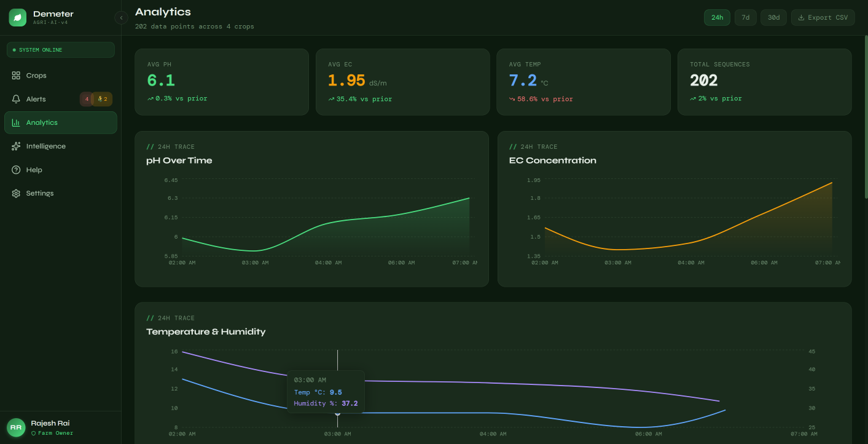The width and height of the screenshot is (868, 444).
Task: Click the RR user avatar
Action: (16, 427)
